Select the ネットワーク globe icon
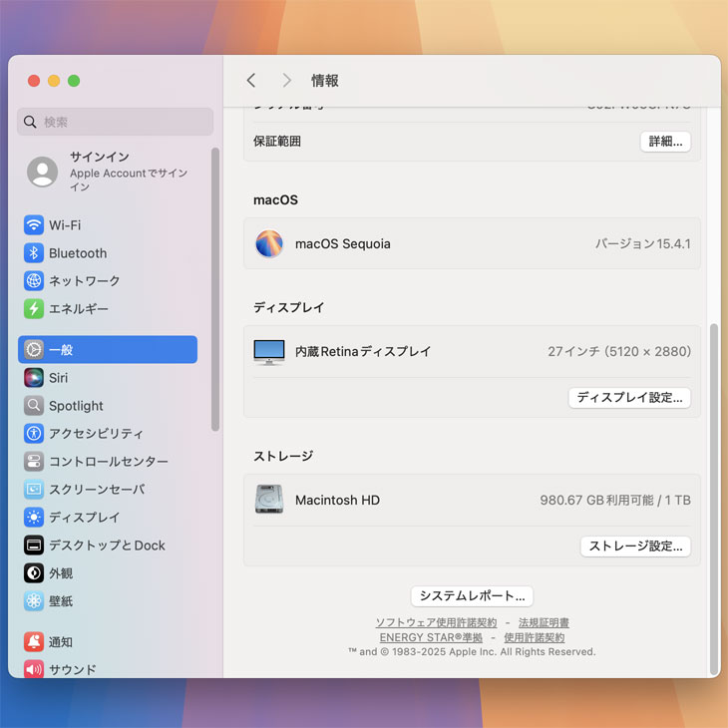 [x=34, y=281]
